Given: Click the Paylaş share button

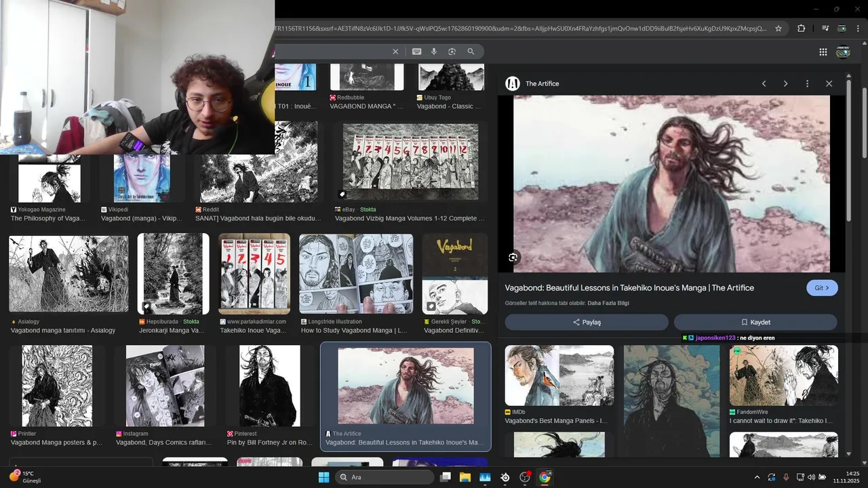Looking at the screenshot, I should click(587, 322).
